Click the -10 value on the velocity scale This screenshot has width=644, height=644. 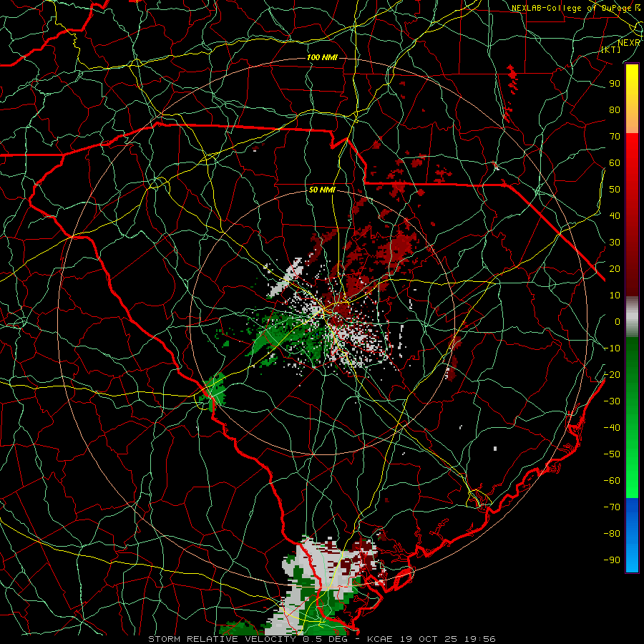coord(612,348)
